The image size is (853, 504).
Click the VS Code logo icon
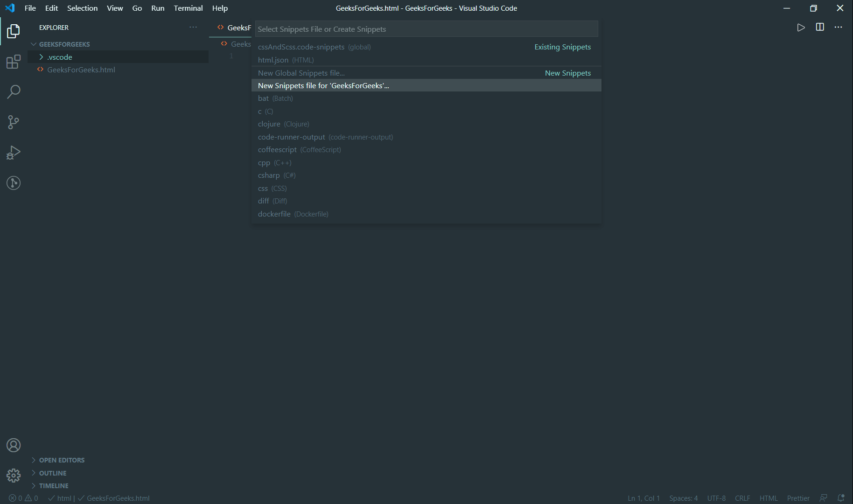tap(10, 8)
